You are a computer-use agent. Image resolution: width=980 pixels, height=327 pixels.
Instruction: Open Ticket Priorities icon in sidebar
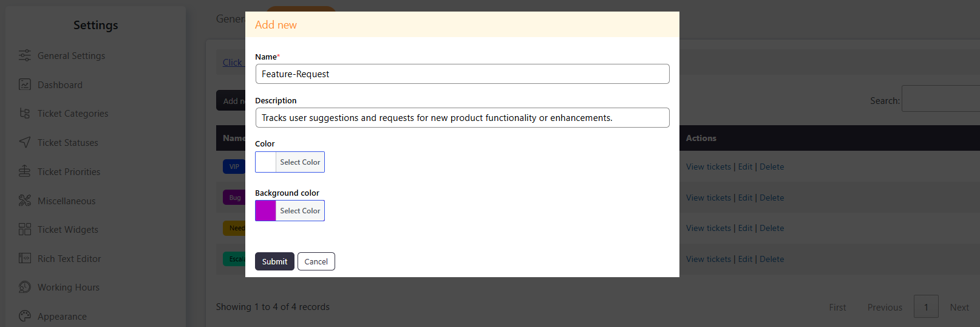click(24, 171)
